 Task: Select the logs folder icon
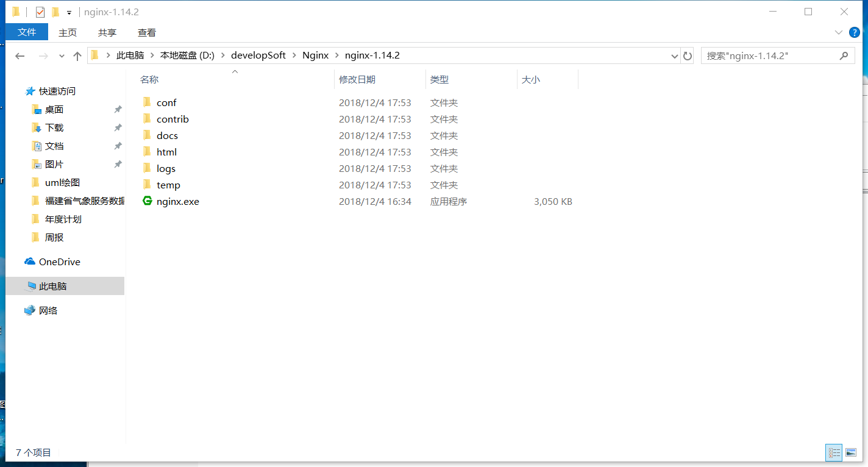click(x=147, y=168)
